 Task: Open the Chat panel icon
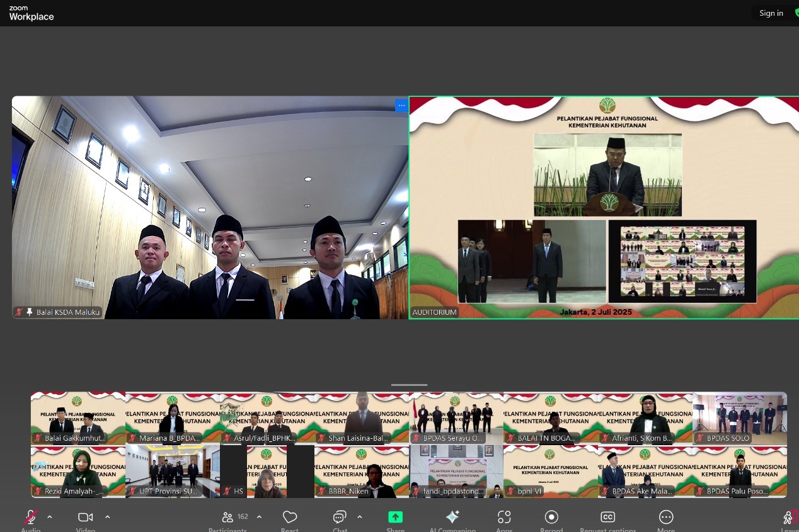coord(340,518)
